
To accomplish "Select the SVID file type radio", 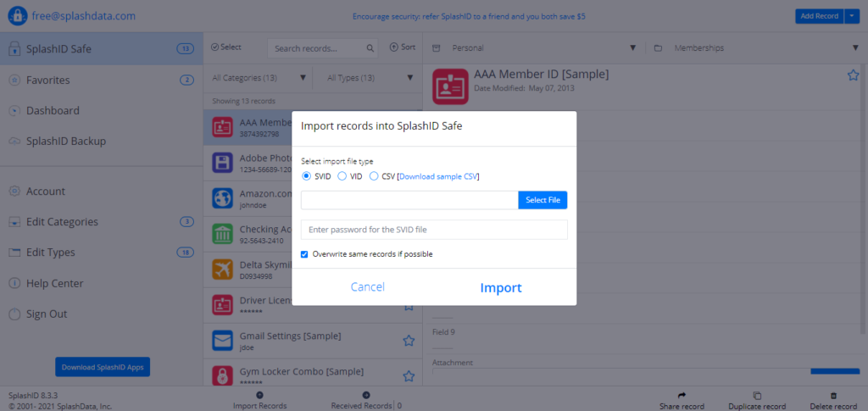I will click(307, 176).
